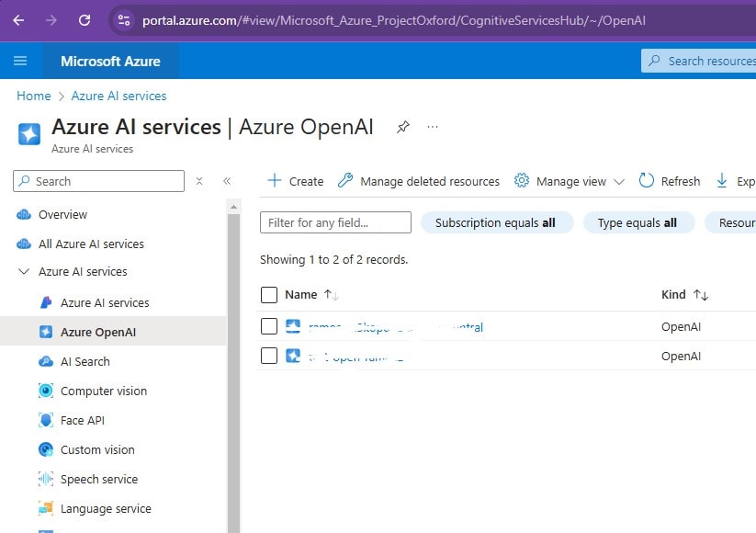Click the Custom vision icon
756x533 pixels.
46,449
